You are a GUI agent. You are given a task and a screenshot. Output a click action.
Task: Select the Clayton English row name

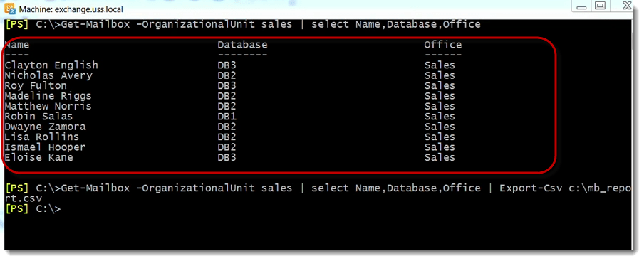(x=51, y=65)
